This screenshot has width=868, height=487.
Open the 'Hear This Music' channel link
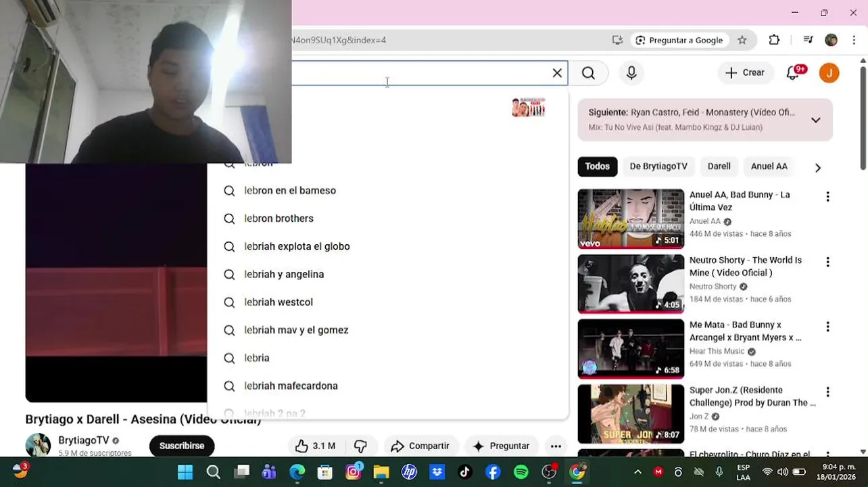point(717,351)
